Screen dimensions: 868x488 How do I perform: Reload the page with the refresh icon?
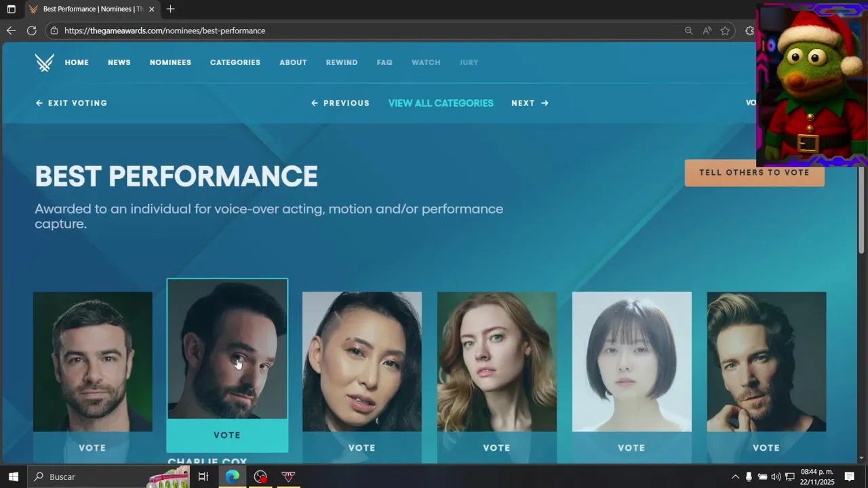(x=31, y=30)
